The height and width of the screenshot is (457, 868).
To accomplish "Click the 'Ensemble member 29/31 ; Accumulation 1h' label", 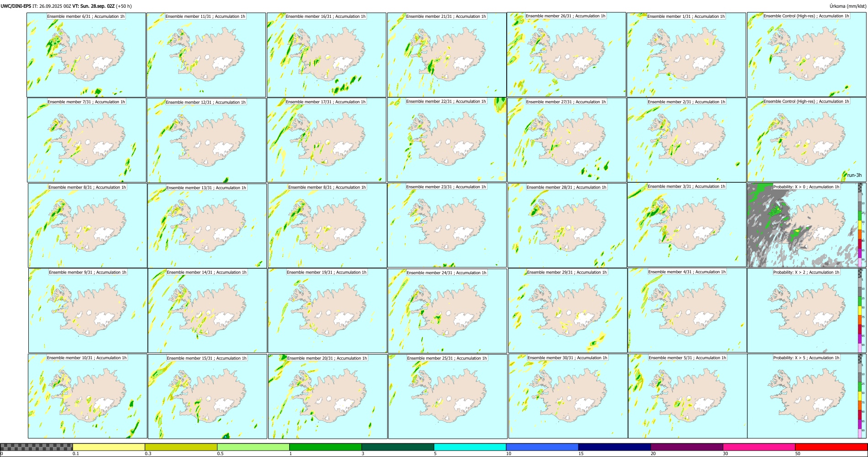I will tap(567, 272).
